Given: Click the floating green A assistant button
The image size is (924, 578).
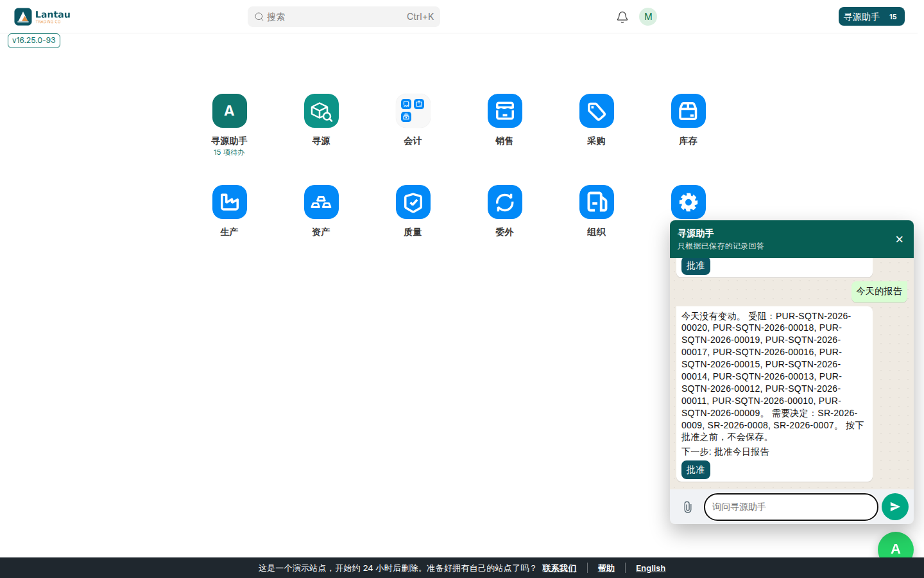Looking at the screenshot, I should coord(895,547).
